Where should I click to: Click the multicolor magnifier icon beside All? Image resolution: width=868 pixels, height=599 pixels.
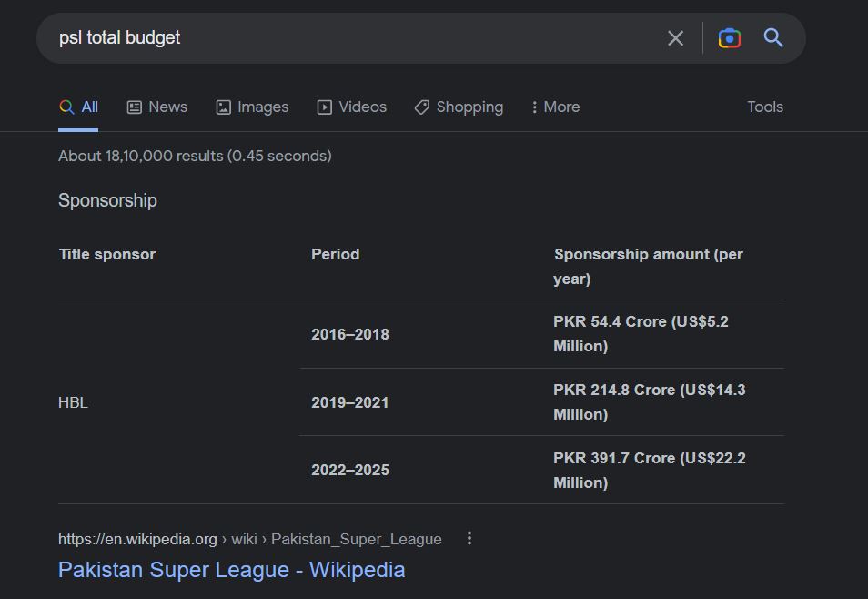pos(66,107)
